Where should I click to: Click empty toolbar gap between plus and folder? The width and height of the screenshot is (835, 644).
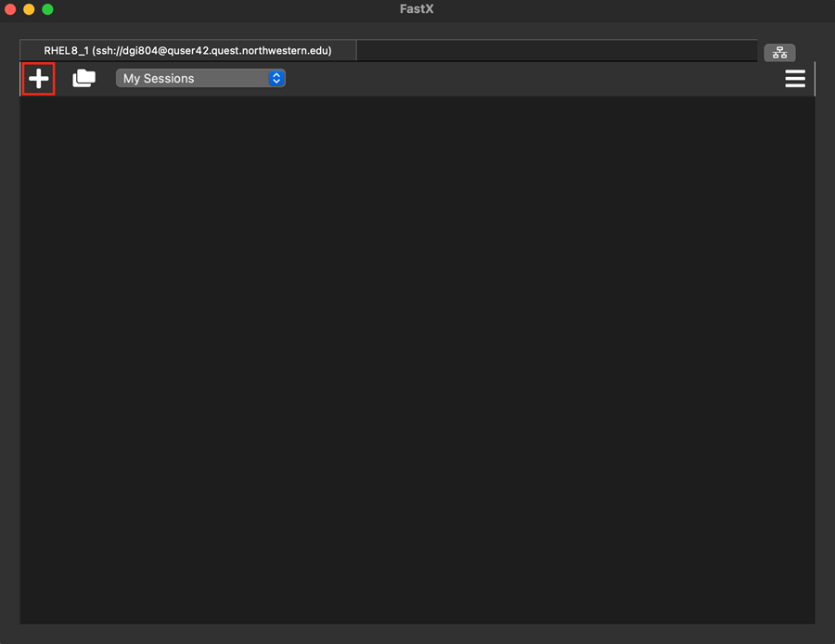[63, 79]
